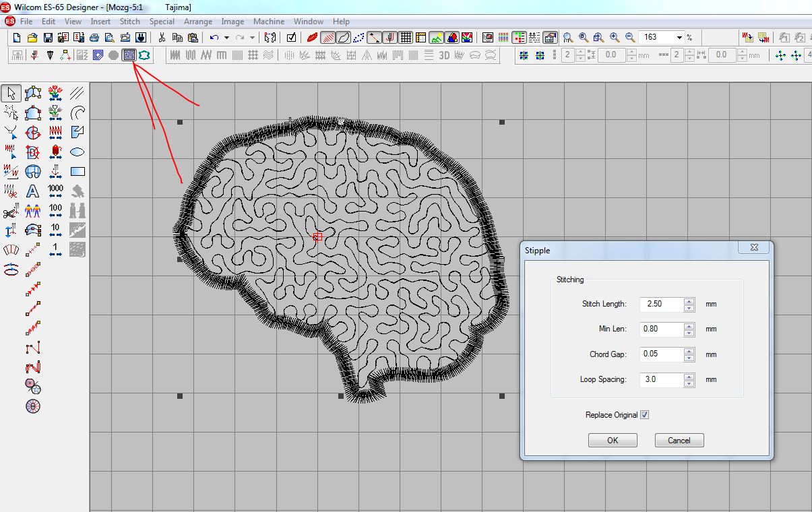Image resolution: width=812 pixels, height=512 pixels.
Task: Click the Save floppy disk icon
Action: pyautogui.click(x=48, y=38)
